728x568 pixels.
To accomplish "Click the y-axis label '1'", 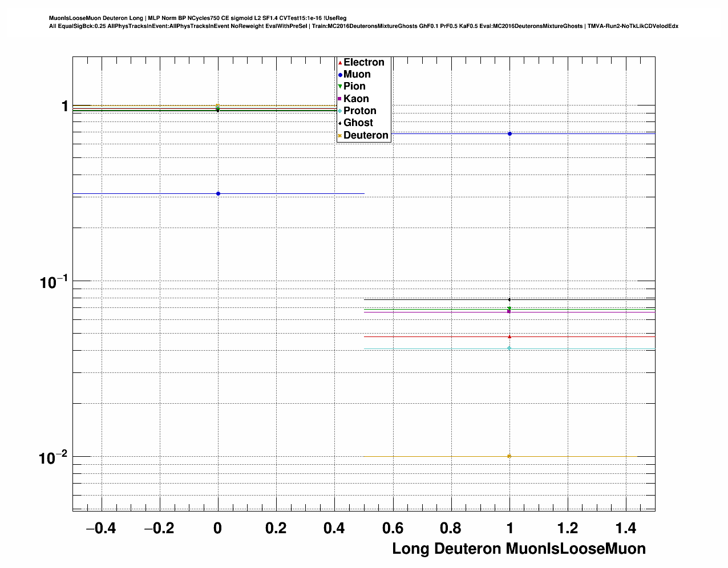I will click(65, 107).
